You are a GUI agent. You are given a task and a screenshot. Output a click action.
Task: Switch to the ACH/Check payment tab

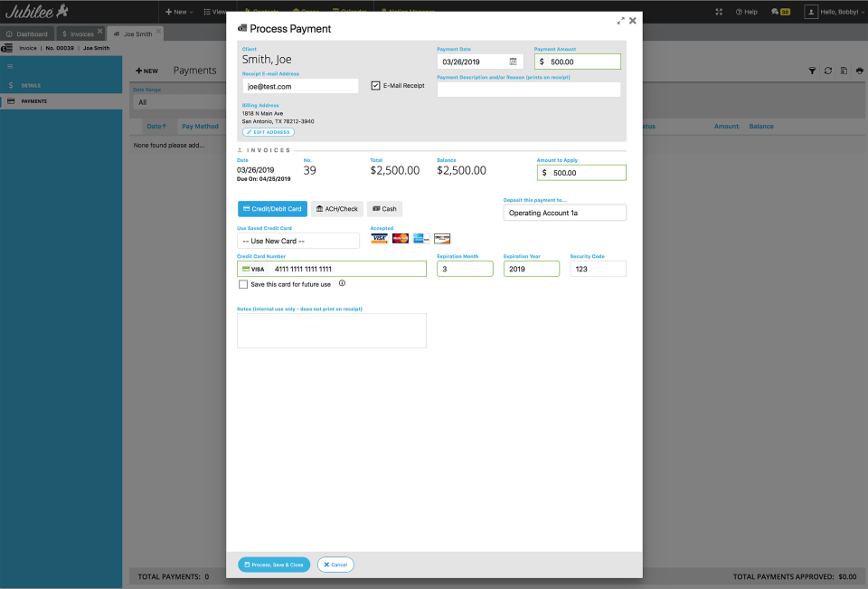tap(336, 208)
